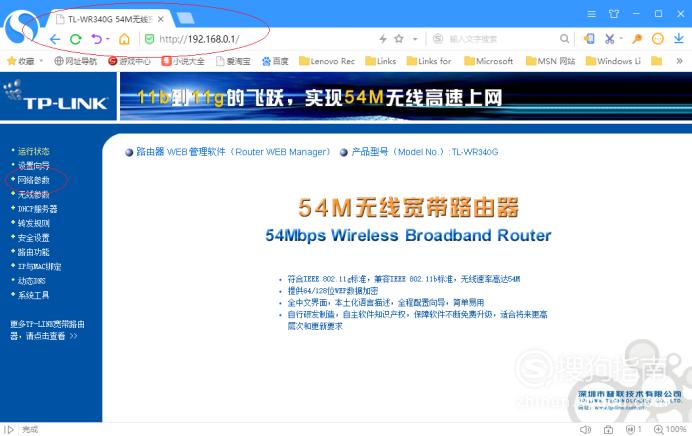This screenshot has width=692, height=436.
Task: Expand DHCP服务器 in router sidebar
Action: coord(38,209)
